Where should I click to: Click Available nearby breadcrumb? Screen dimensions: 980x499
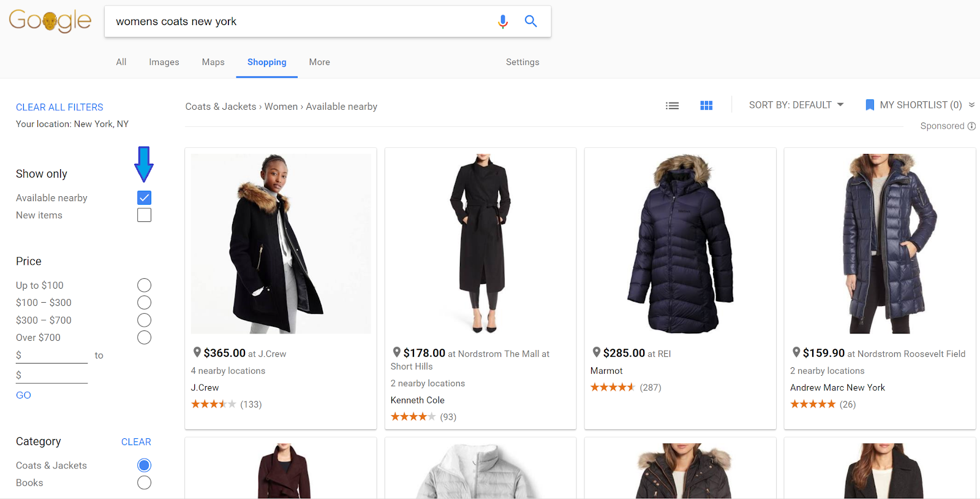(x=342, y=107)
